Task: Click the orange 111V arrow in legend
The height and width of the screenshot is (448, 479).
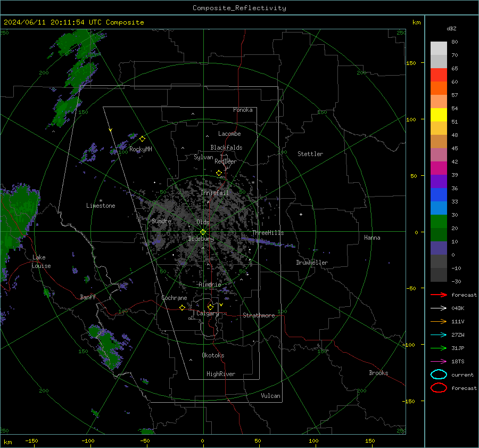Action: [x=439, y=321]
